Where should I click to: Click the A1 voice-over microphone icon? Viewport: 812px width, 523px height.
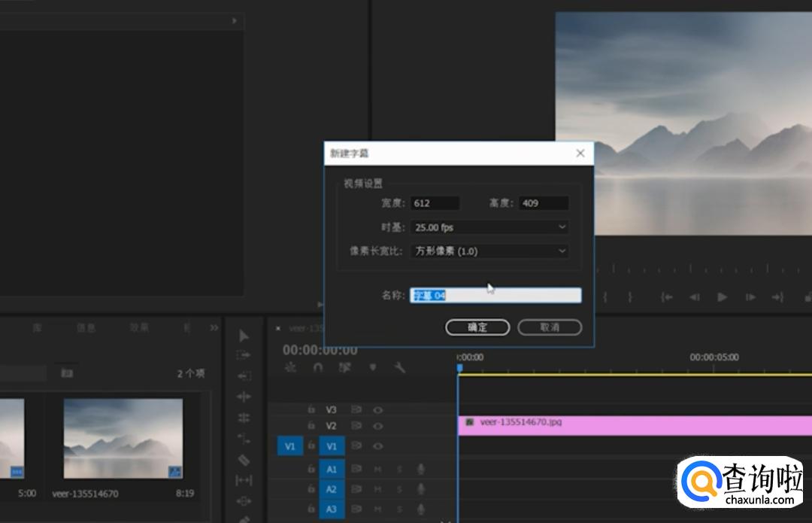[x=421, y=469]
